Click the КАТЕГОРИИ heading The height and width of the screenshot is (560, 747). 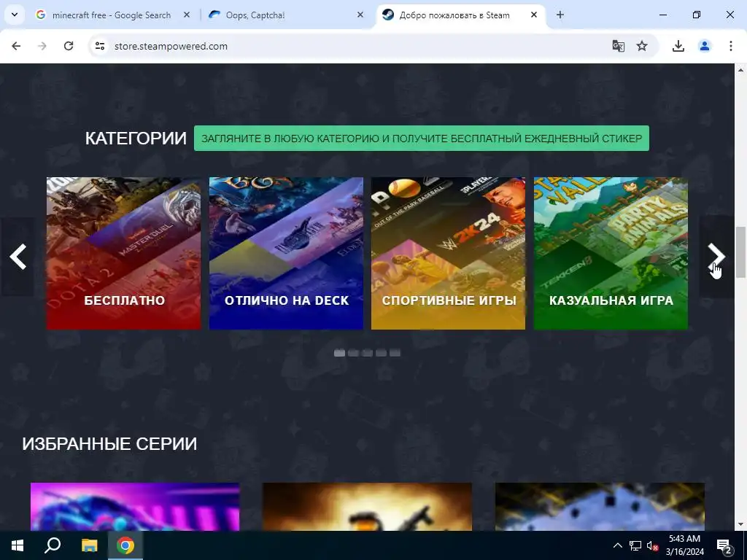pos(136,139)
